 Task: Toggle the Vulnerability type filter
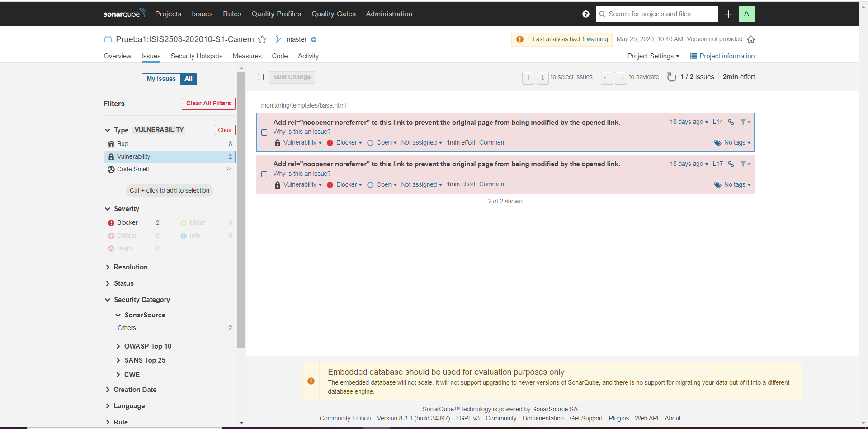point(170,157)
